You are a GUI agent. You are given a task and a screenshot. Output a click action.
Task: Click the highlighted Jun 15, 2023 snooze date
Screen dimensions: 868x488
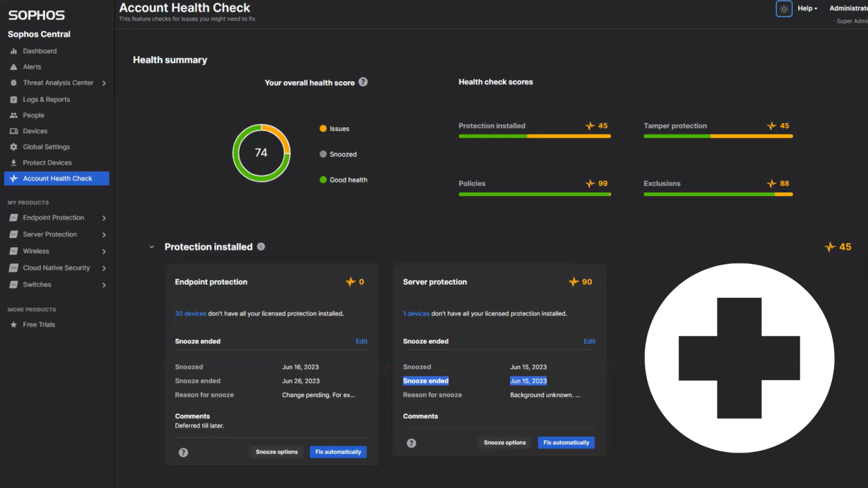[528, 380]
